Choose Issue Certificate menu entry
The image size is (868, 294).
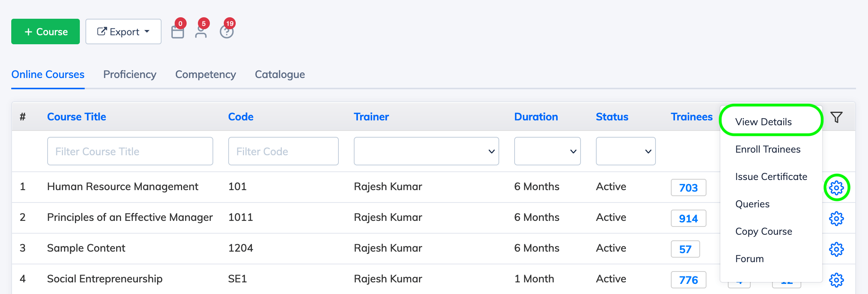coord(771,177)
